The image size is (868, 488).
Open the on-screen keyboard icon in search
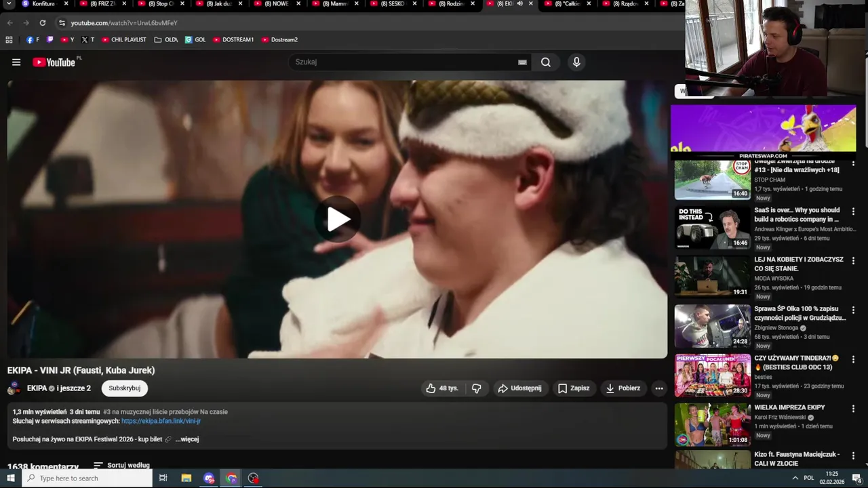522,62
